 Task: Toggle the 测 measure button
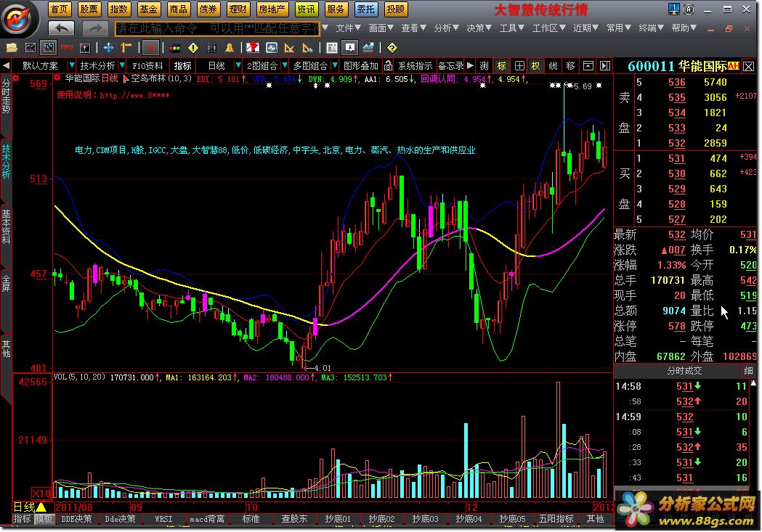tap(484, 65)
